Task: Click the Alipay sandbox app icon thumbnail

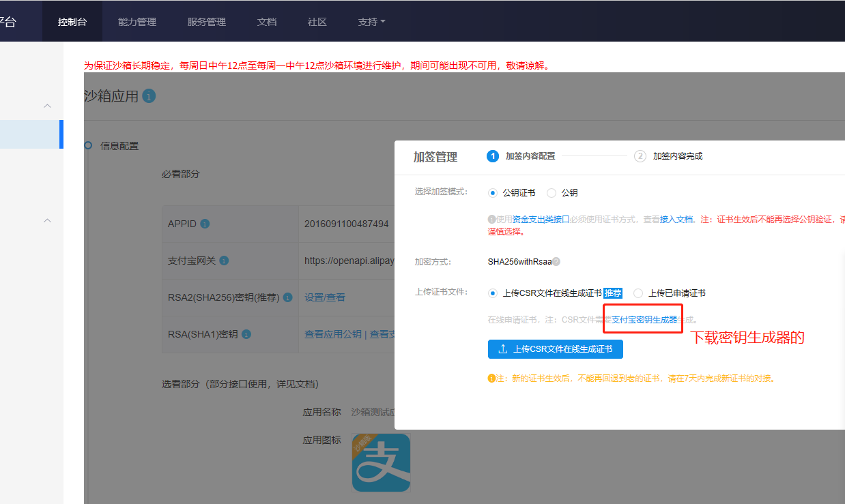Action: (x=381, y=463)
